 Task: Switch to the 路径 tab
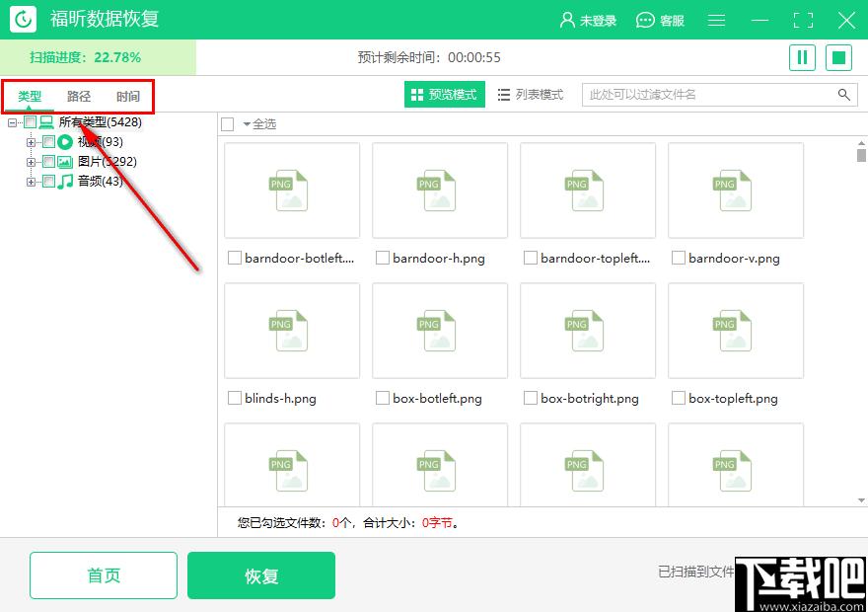click(79, 97)
